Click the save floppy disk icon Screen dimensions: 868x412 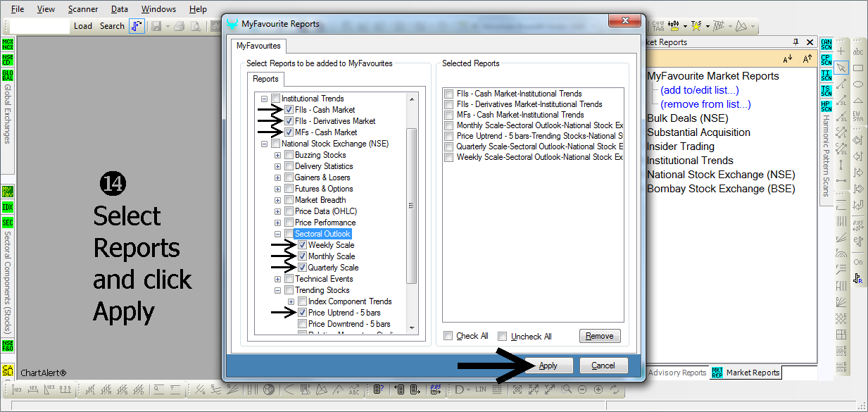pyautogui.click(x=156, y=26)
